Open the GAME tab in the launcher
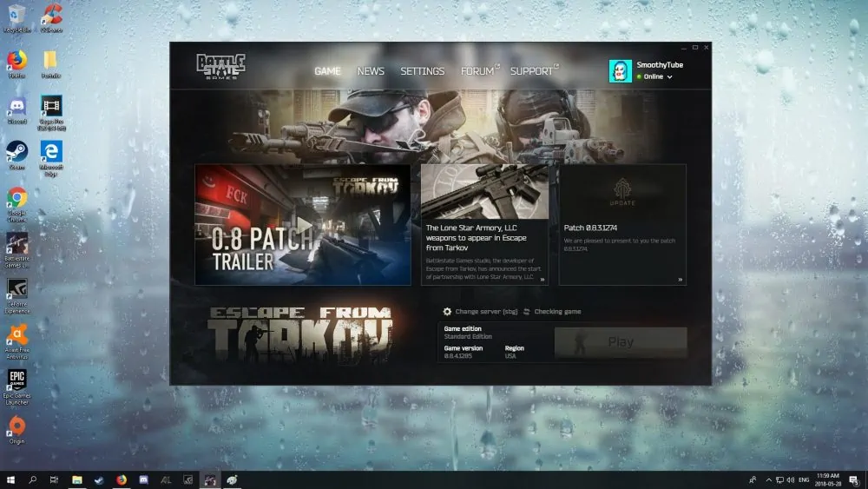Image resolution: width=868 pixels, height=489 pixels. [327, 71]
